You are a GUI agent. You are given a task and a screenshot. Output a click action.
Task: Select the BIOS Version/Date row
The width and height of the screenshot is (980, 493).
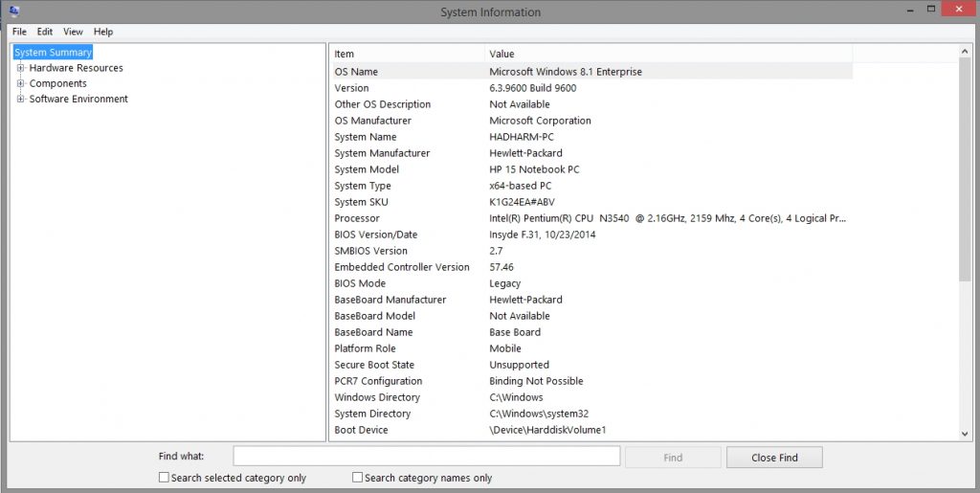click(590, 235)
